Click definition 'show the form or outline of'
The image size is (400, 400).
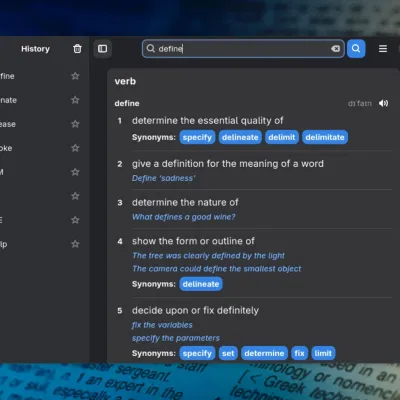pos(193,241)
